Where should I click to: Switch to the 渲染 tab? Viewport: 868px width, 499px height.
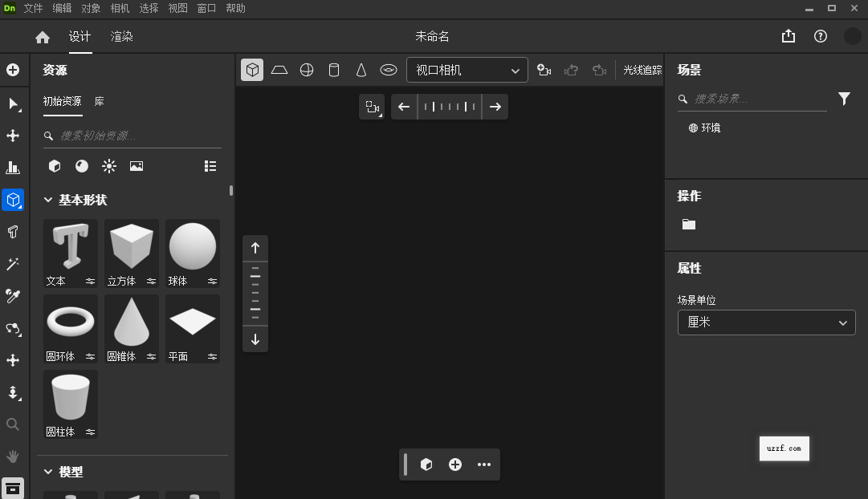(x=121, y=36)
